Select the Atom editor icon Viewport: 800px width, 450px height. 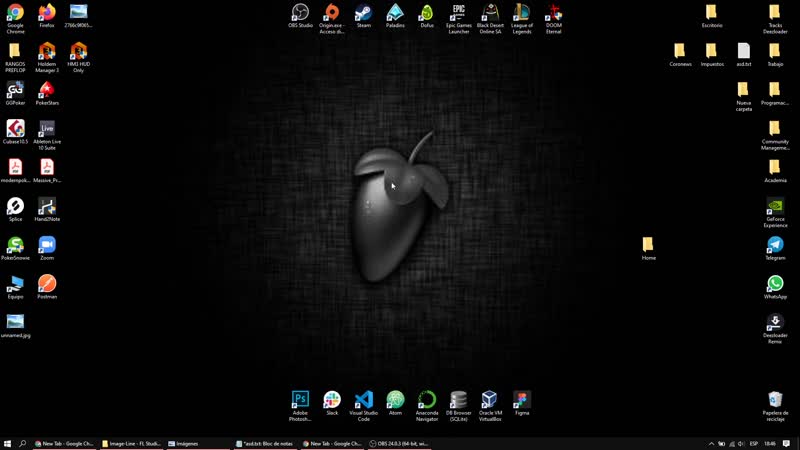click(395, 400)
